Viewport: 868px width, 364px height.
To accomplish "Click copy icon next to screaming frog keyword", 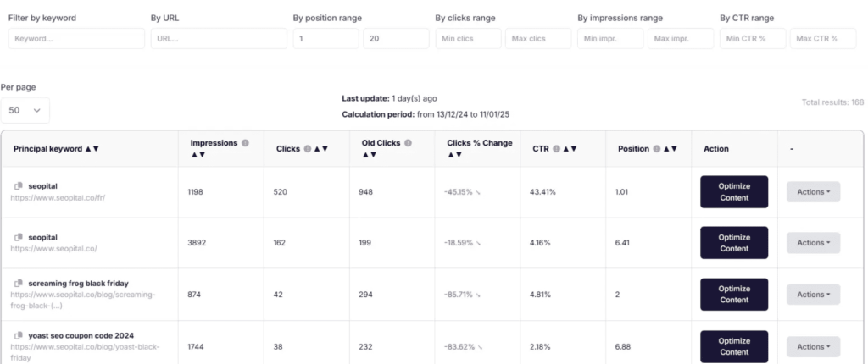I will pyautogui.click(x=18, y=283).
